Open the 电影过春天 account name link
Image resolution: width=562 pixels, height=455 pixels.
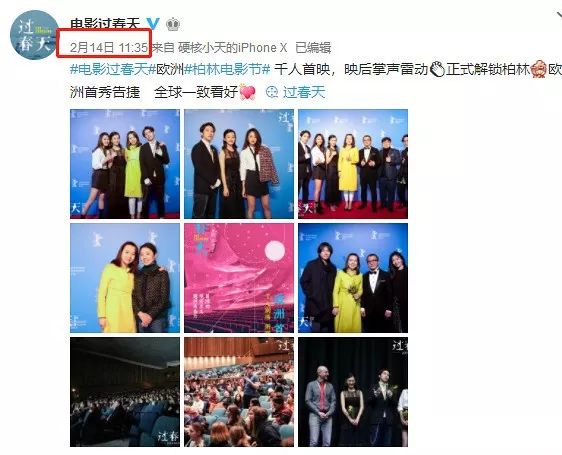click(x=105, y=24)
